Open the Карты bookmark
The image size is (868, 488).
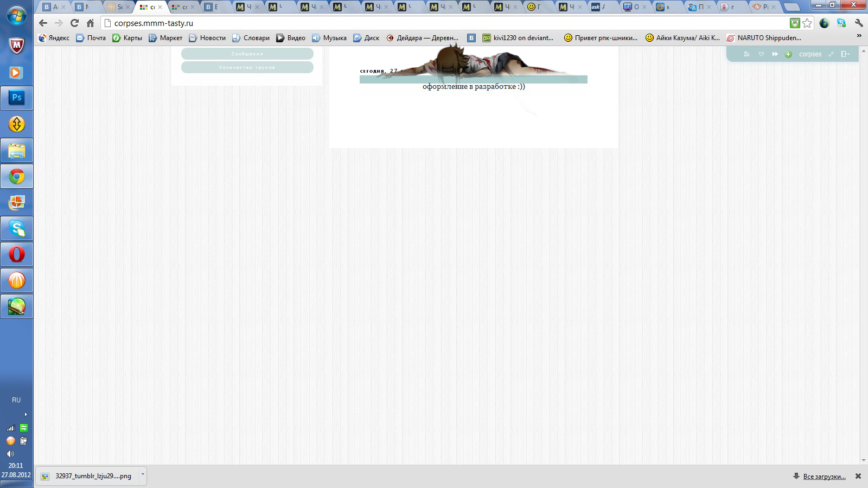tap(127, 38)
